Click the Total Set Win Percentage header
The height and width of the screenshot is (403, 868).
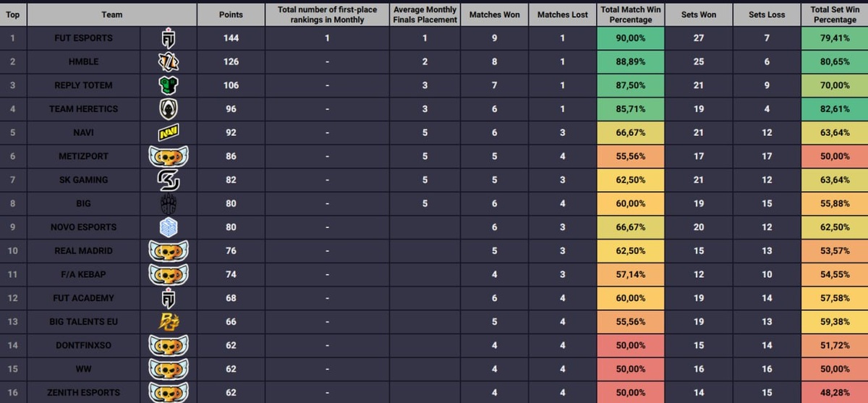tap(834, 14)
